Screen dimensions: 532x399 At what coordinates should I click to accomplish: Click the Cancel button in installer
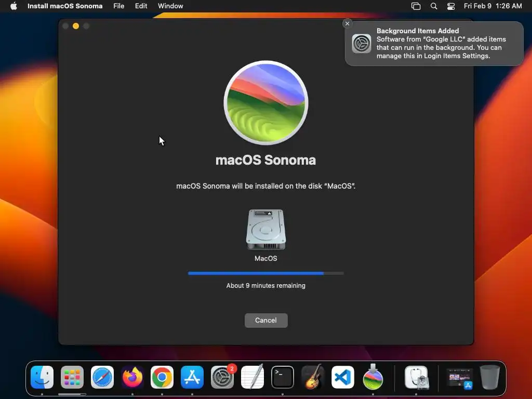tap(266, 320)
